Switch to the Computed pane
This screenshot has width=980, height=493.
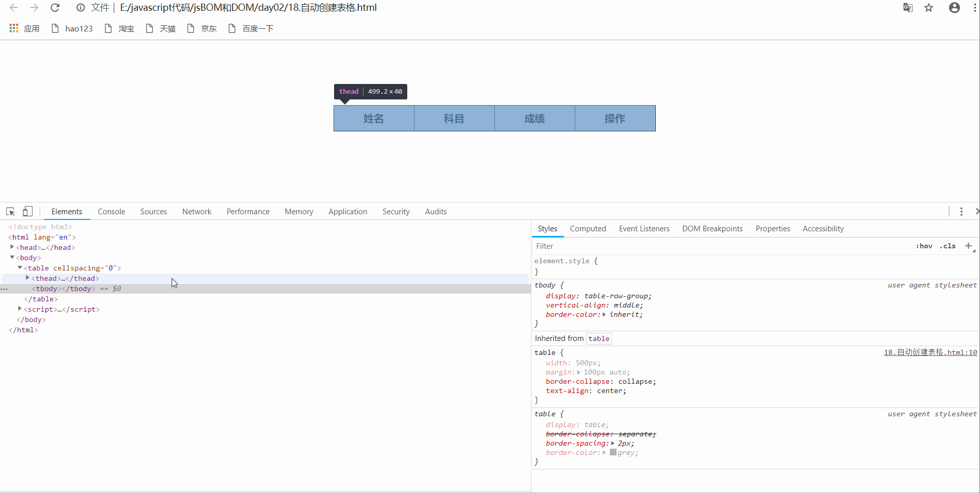click(x=588, y=229)
